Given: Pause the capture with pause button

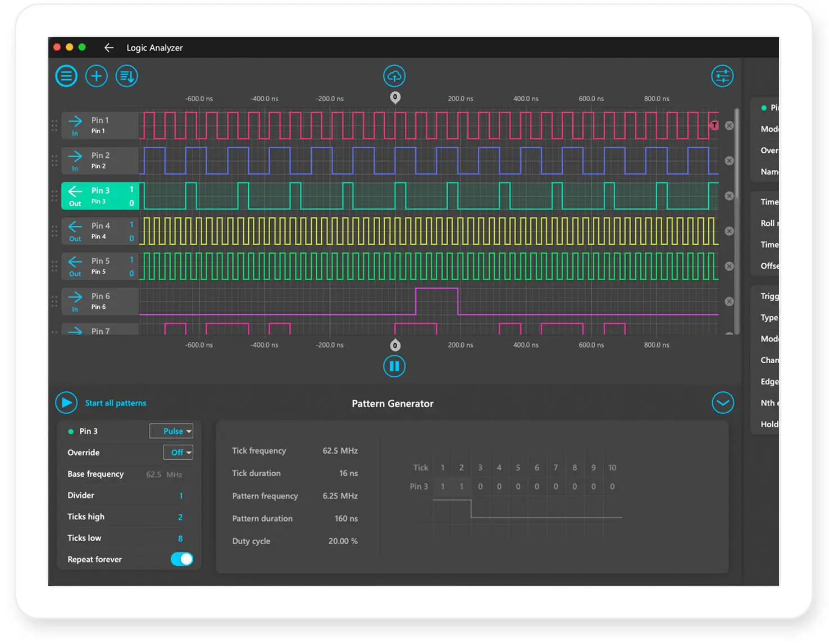Looking at the screenshot, I should pyautogui.click(x=394, y=367).
